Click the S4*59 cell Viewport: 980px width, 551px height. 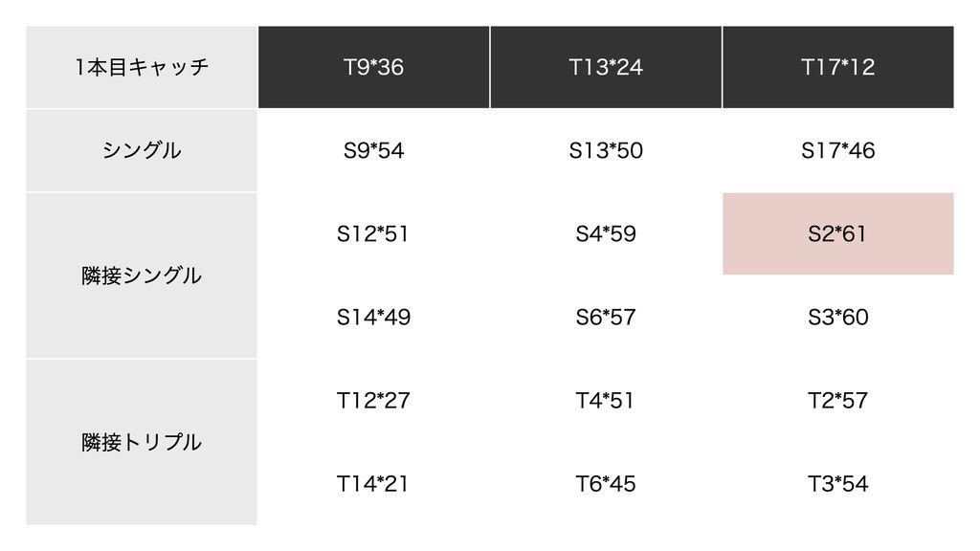tap(606, 233)
